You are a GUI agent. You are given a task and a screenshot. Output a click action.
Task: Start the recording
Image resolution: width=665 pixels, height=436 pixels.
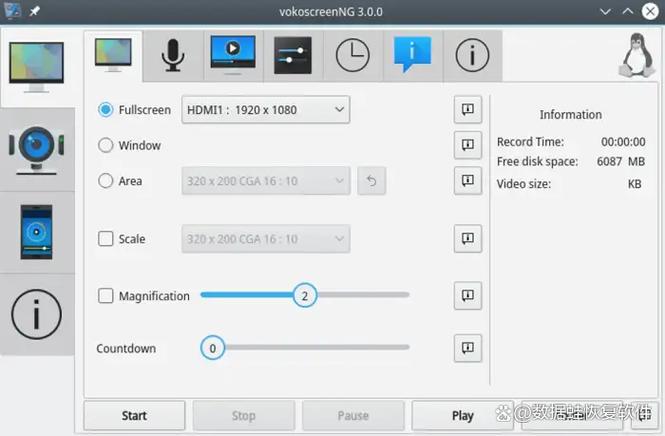pyautogui.click(x=134, y=416)
